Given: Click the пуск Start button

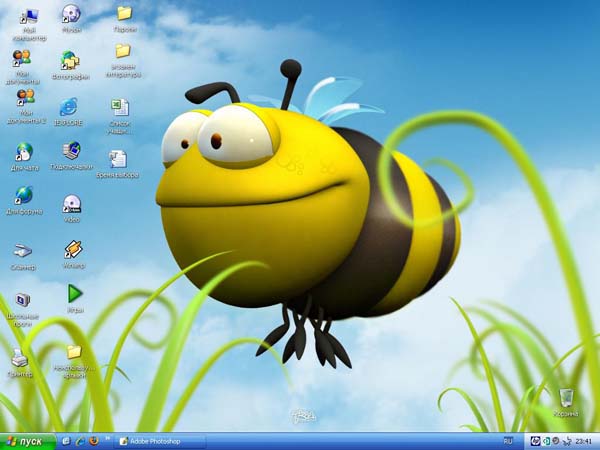Looking at the screenshot, I should (x=28, y=442).
